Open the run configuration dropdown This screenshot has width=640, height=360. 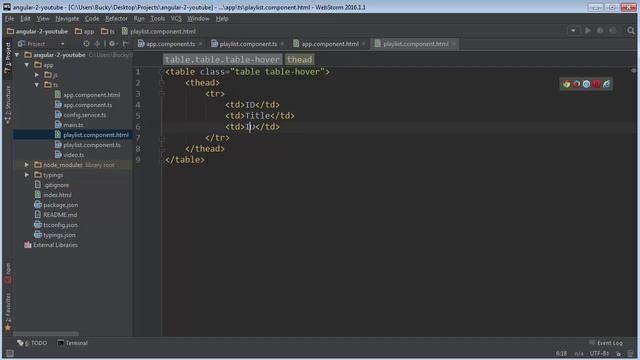[x=573, y=31]
